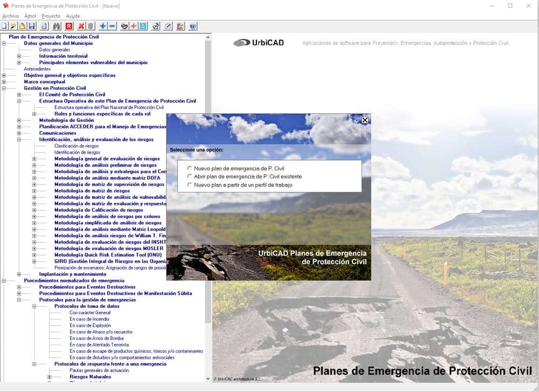Click the root Plan de Emergencia de Protección Civil
The image size is (539, 392).
click(53, 37)
